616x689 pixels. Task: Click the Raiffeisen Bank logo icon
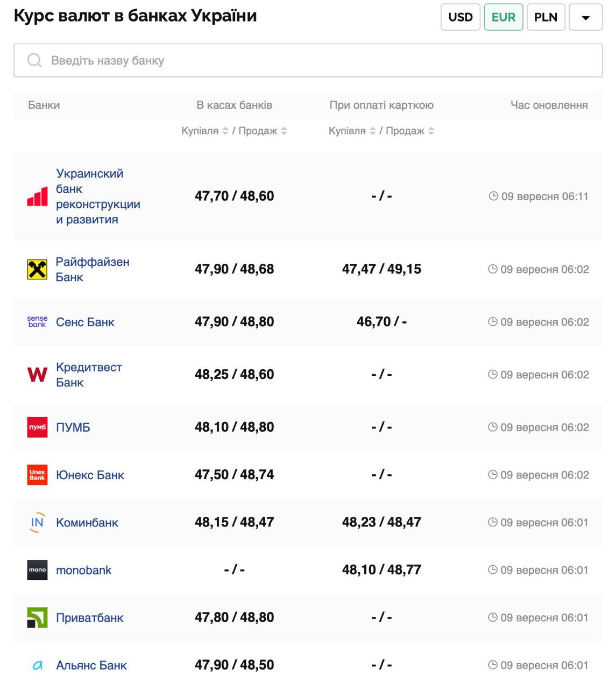click(x=37, y=269)
